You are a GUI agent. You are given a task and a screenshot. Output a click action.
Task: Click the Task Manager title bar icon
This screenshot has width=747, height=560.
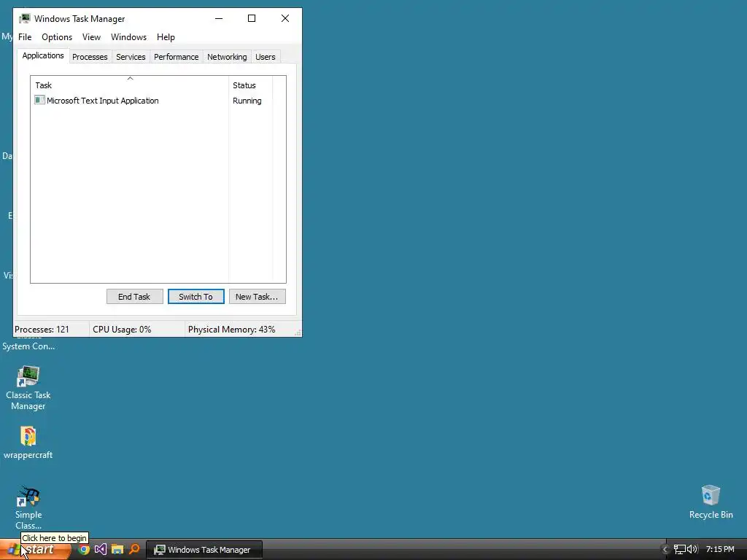click(x=24, y=18)
